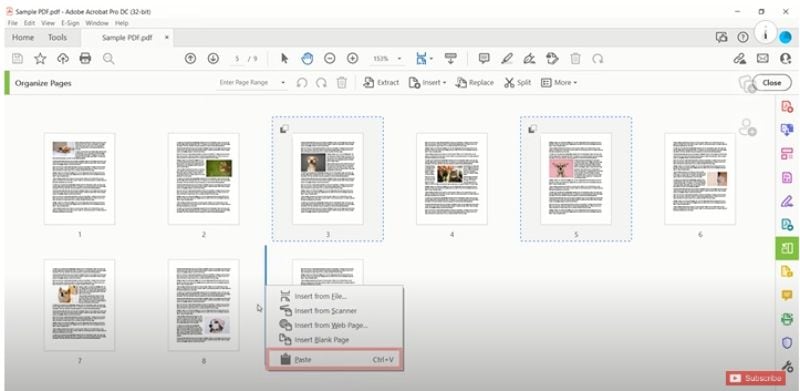Click the stamp tool icon
This screenshot has height=391, width=800.
(x=552, y=59)
